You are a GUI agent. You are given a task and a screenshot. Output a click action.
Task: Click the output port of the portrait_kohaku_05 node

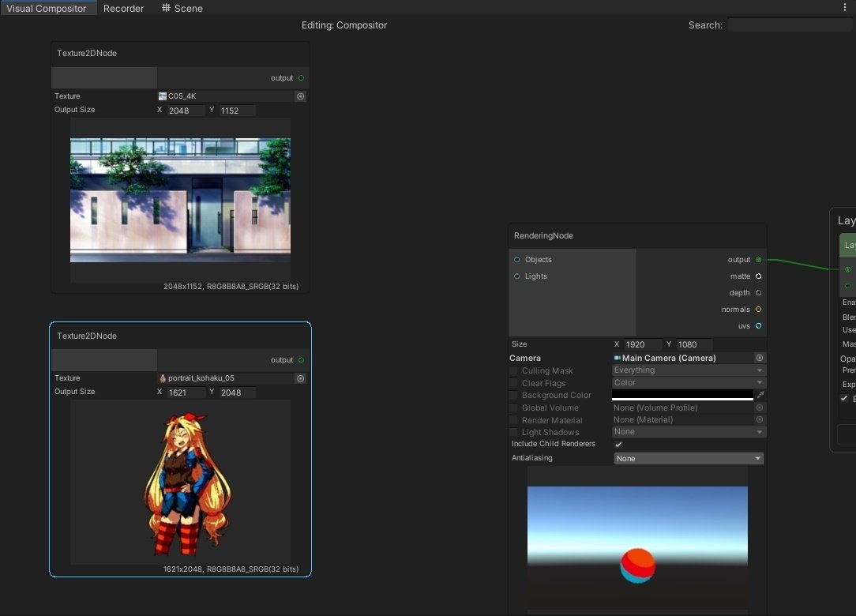[x=302, y=360]
